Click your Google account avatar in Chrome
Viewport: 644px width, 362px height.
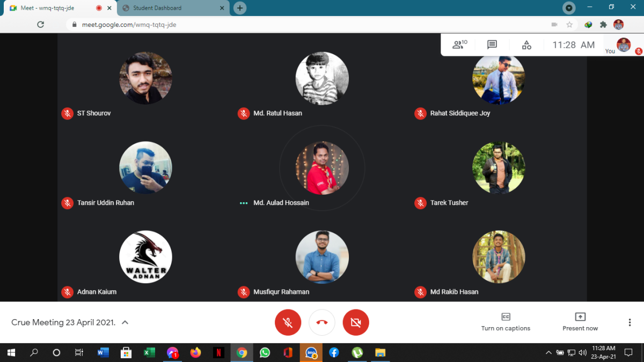(618, 24)
